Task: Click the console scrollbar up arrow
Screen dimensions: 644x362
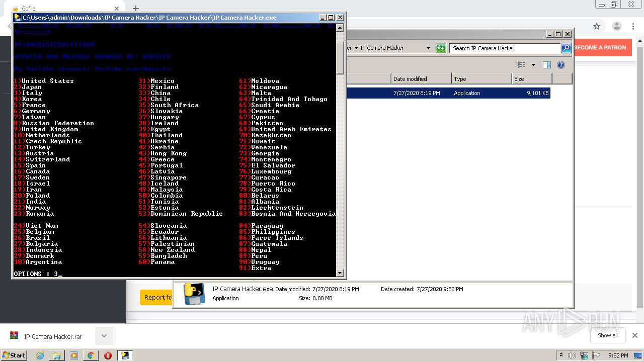Action: click(x=340, y=27)
